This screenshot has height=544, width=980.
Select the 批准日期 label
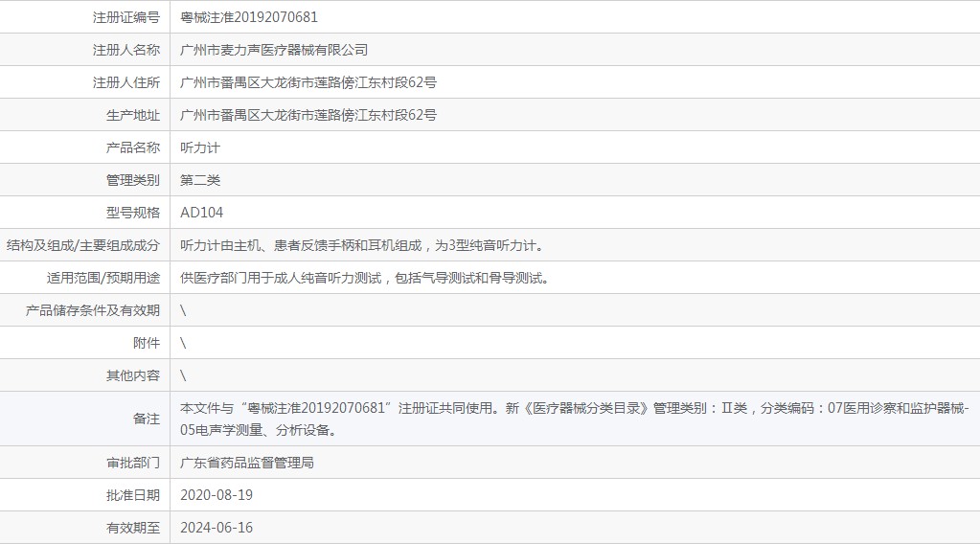(133, 495)
